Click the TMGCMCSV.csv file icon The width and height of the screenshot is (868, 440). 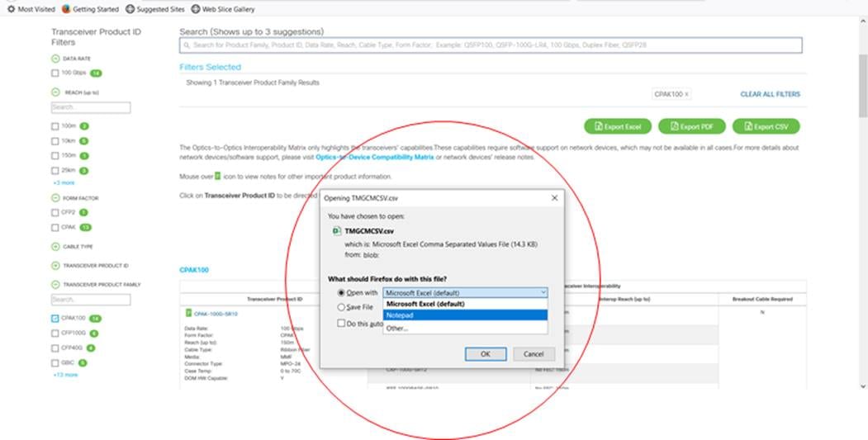pos(337,231)
